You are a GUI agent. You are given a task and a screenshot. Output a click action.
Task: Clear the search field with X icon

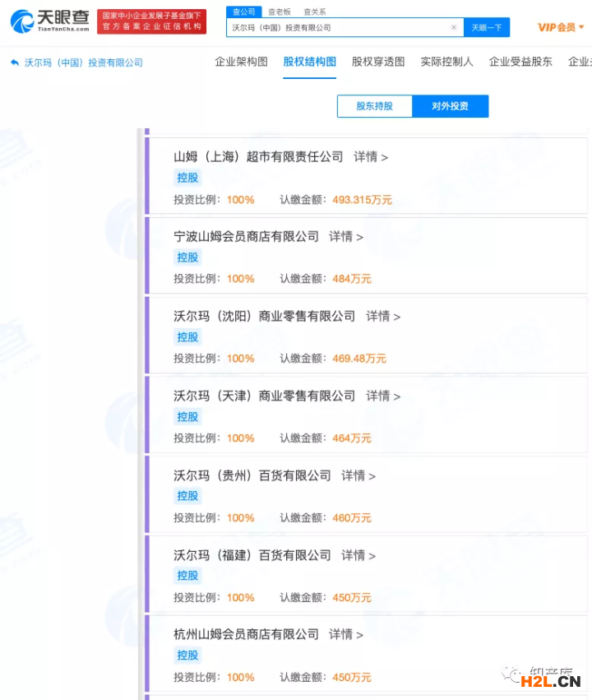point(453,27)
